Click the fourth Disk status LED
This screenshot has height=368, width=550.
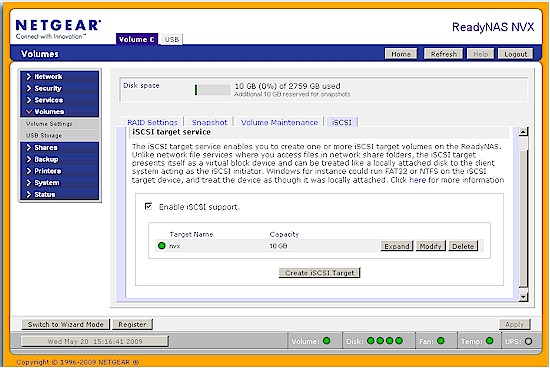click(399, 341)
